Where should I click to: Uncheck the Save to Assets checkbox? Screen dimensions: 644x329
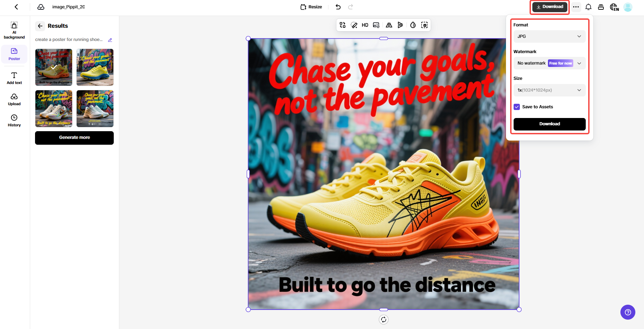point(517,107)
